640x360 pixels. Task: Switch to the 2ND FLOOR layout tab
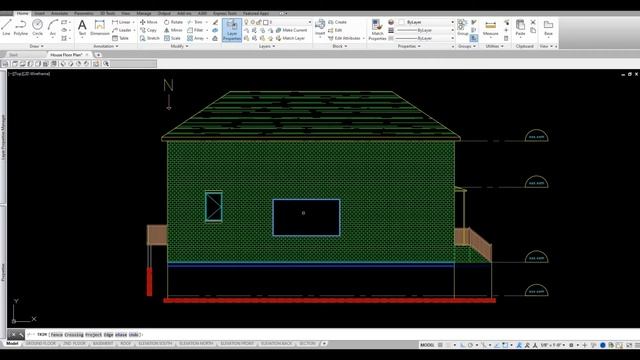[x=74, y=344]
